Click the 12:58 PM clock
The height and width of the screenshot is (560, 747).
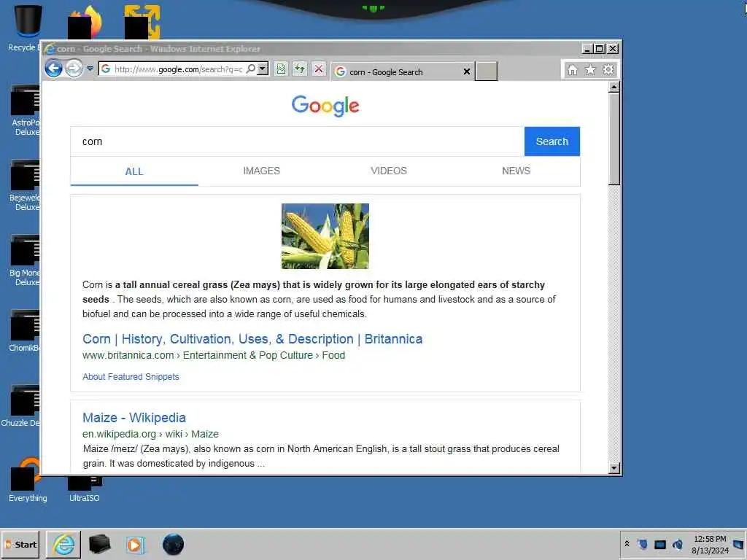tap(710, 539)
